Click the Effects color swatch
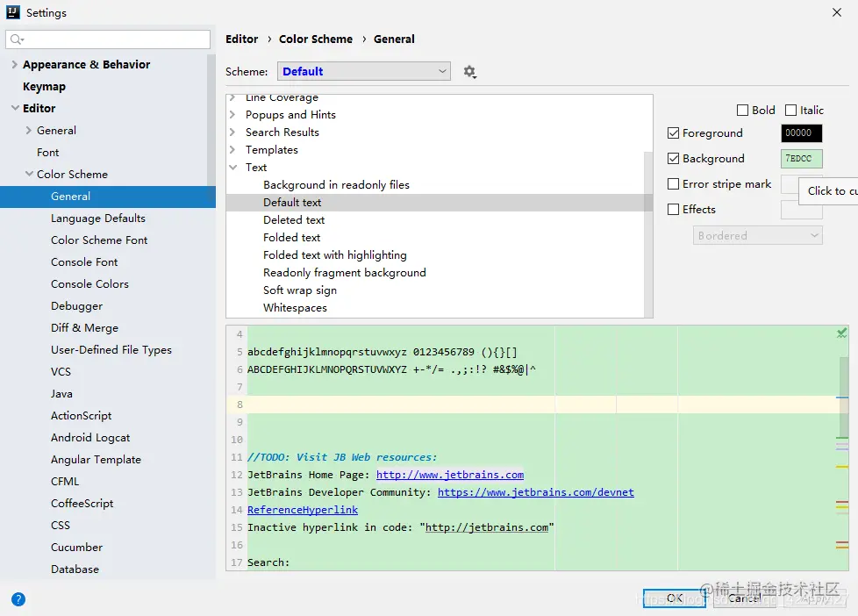 click(801, 209)
